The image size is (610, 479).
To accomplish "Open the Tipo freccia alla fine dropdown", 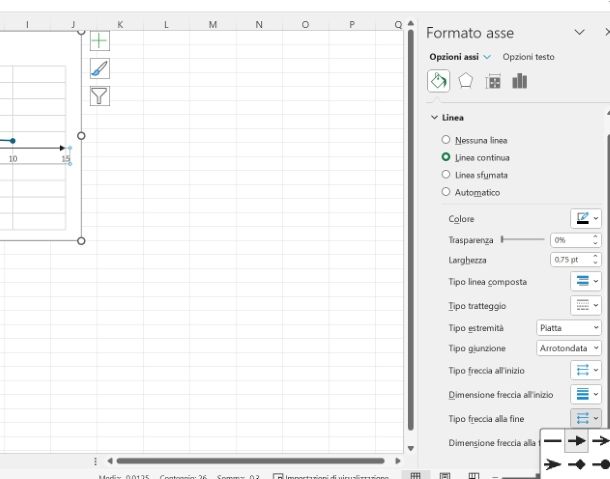I will 586,418.
